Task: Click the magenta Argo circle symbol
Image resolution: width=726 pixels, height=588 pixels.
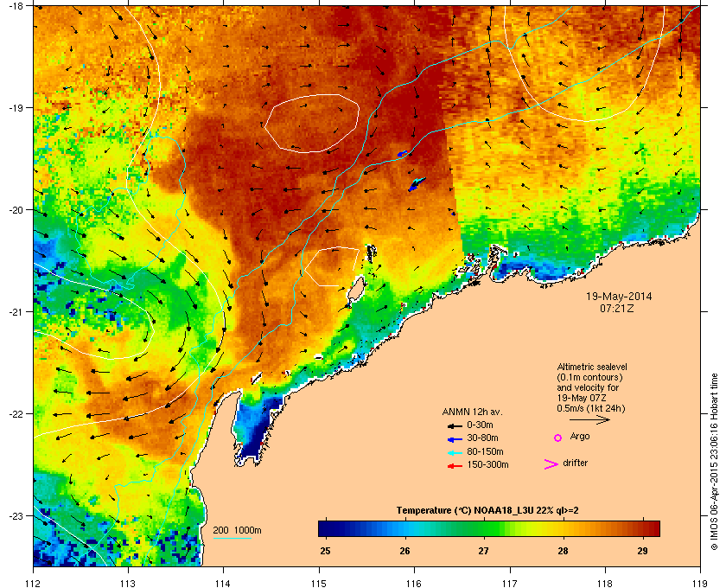Action: [558, 438]
